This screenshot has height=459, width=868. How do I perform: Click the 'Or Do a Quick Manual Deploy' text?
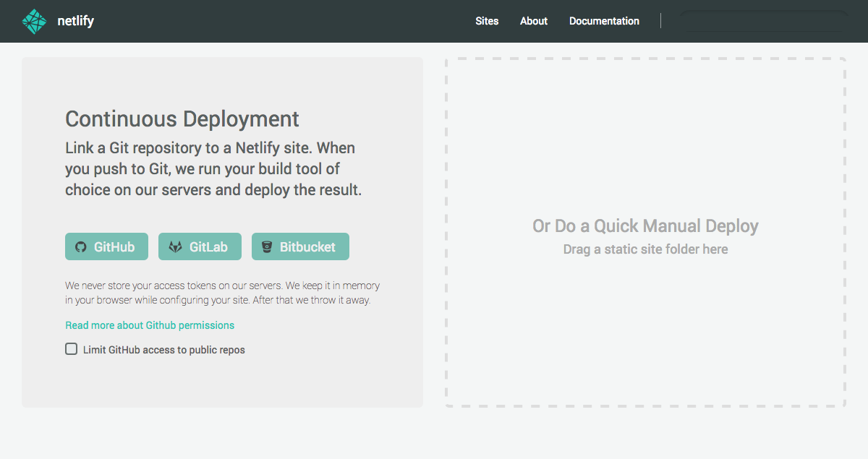644,226
